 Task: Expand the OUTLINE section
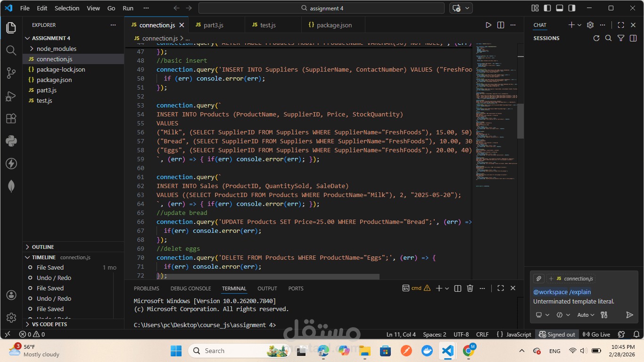point(27,247)
